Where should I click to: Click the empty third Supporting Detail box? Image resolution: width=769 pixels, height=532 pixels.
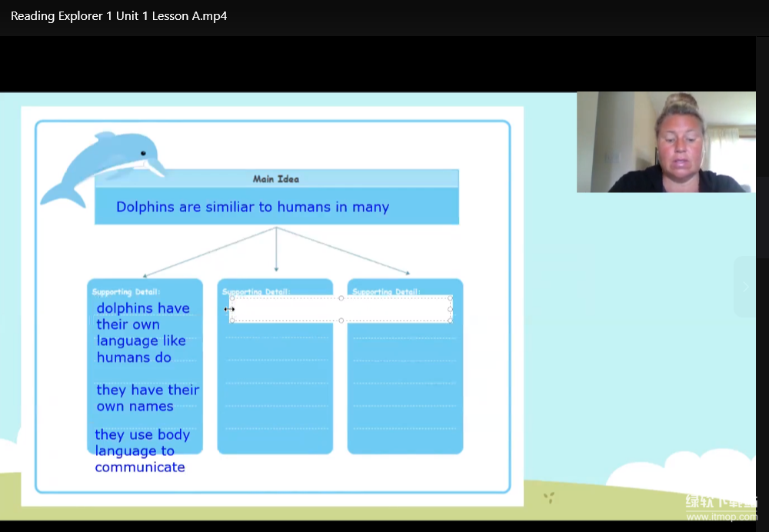tap(405, 366)
